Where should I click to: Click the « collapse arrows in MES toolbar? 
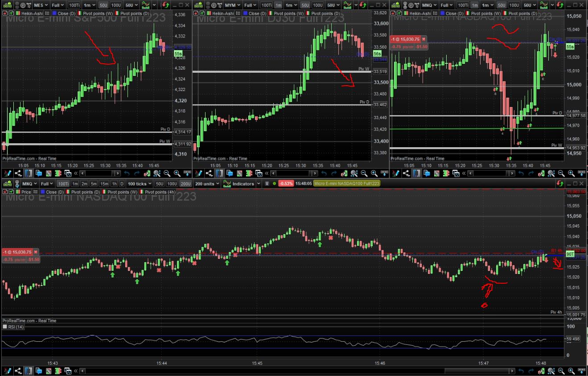[x=76, y=173]
